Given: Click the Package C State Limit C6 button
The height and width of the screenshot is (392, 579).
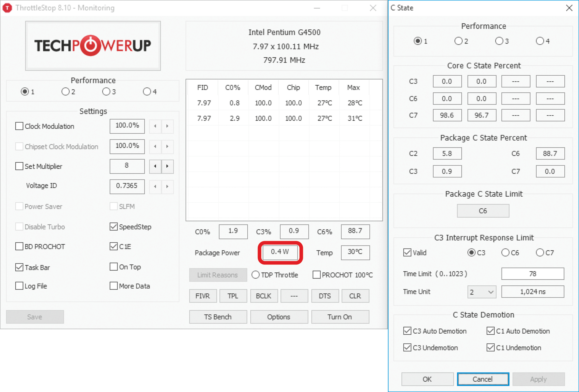Looking at the screenshot, I should tap(483, 211).
